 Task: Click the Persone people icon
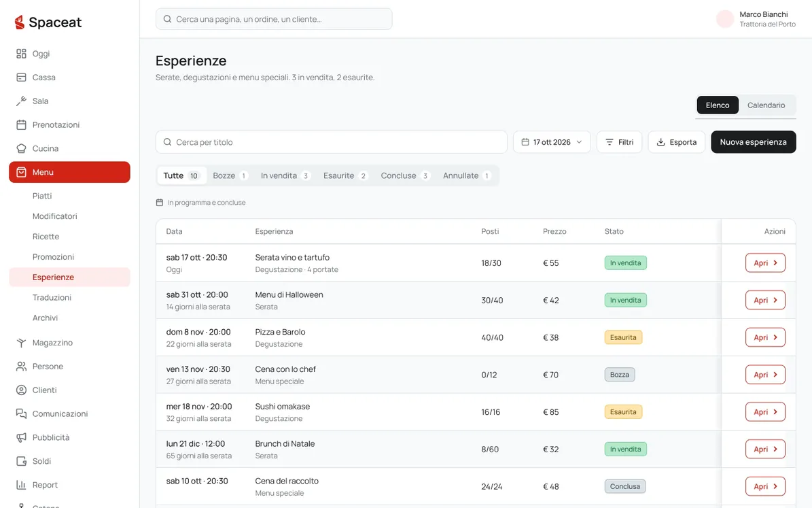[x=21, y=367]
